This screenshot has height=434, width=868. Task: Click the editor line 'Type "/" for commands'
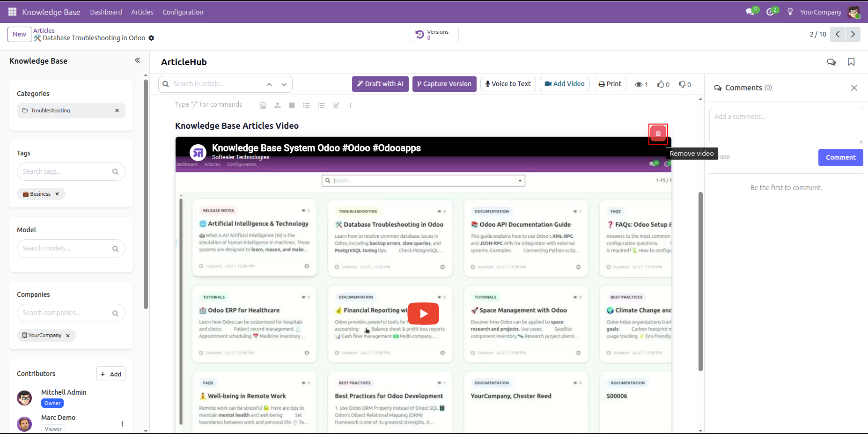[x=208, y=104]
